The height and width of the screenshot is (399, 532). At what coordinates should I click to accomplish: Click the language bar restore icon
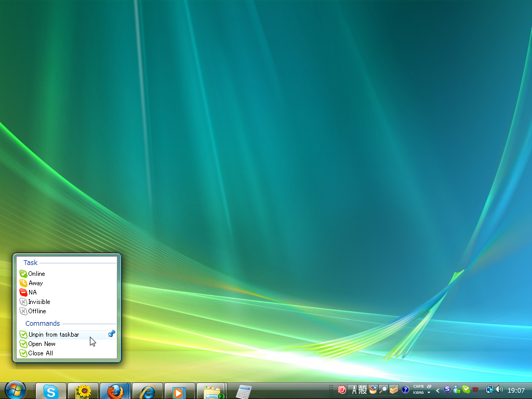[429, 387]
